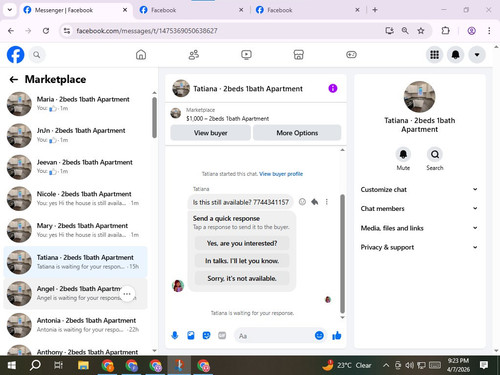Click the View buyer button
Image resolution: width=500 pixels, height=375 pixels.
pos(210,133)
